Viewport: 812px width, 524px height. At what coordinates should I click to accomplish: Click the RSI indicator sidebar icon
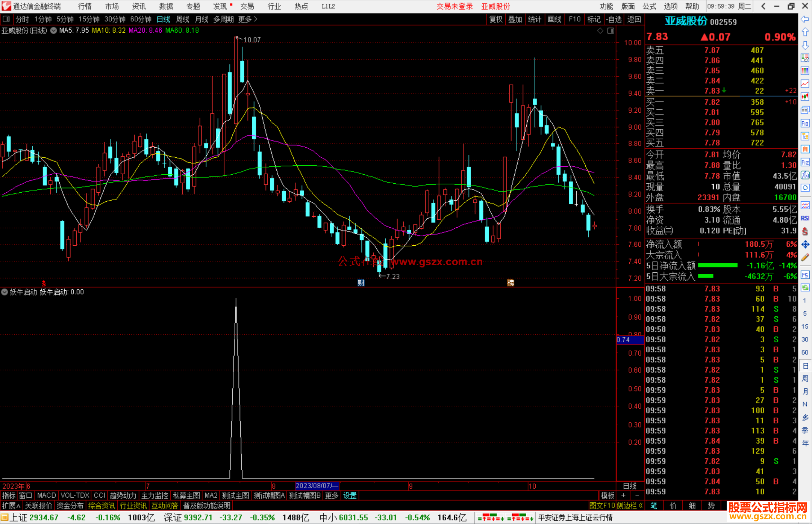(x=805, y=218)
